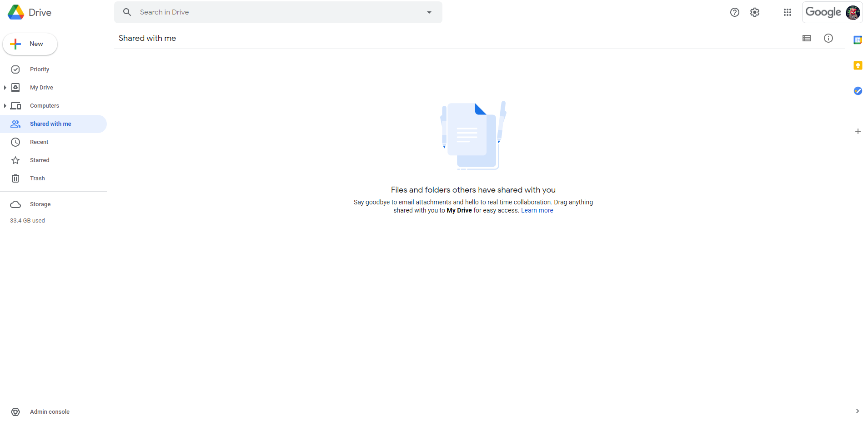Open the Support help icon
868x421 pixels.
[735, 12]
